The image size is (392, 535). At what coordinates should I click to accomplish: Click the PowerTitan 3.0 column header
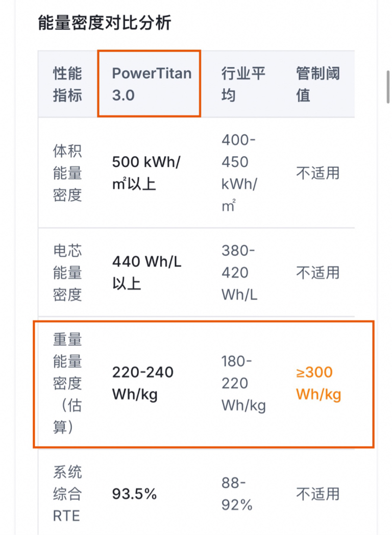click(x=151, y=84)
